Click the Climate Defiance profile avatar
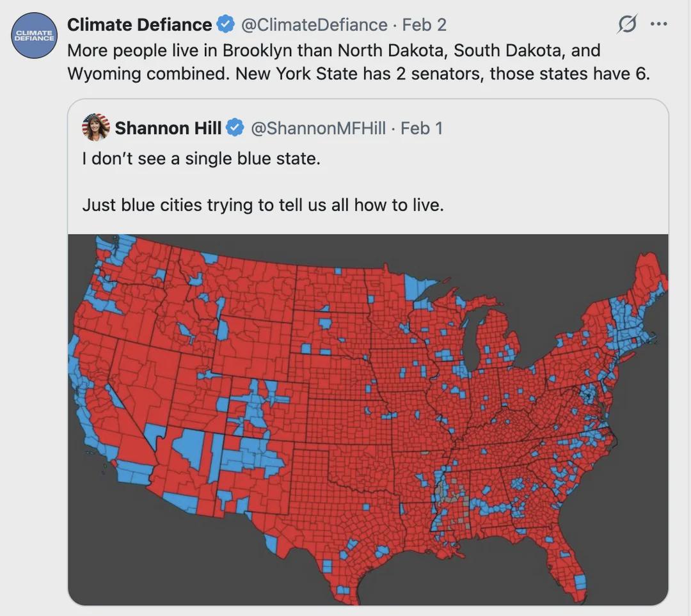The image size is (691, 616). [x=35, y=35]
